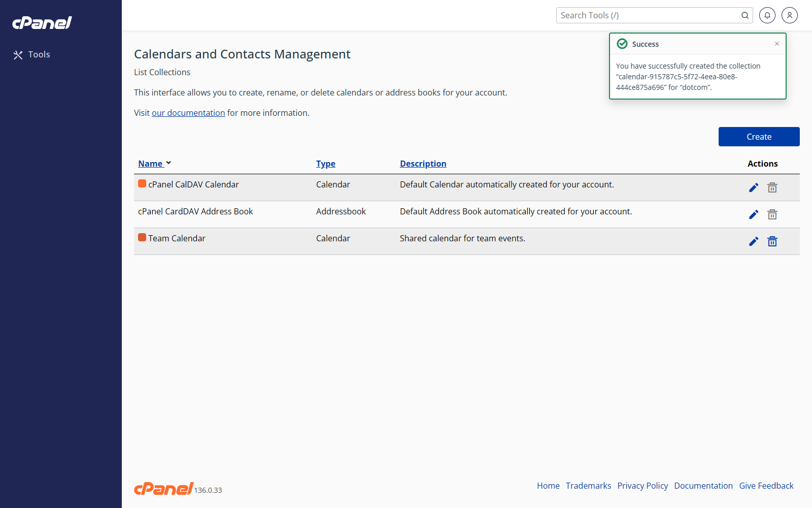
Task: Sort the table by Description column
Action: (423, 164)
